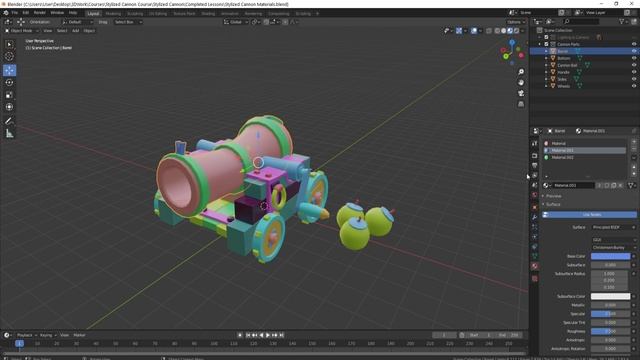Activate the Scale tool
Screen dimensions: 640x360
pyautogui.click(x=9, y=95)
